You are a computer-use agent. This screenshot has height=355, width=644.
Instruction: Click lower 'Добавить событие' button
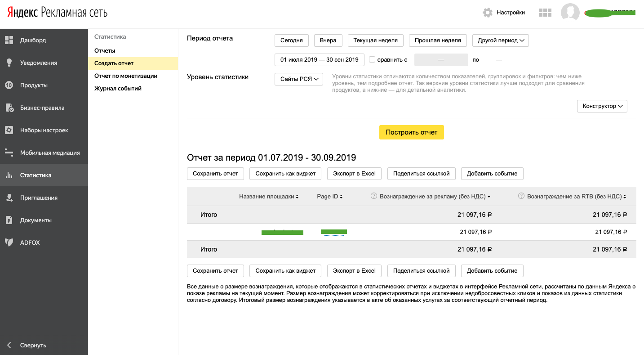(x=492, y=271)
